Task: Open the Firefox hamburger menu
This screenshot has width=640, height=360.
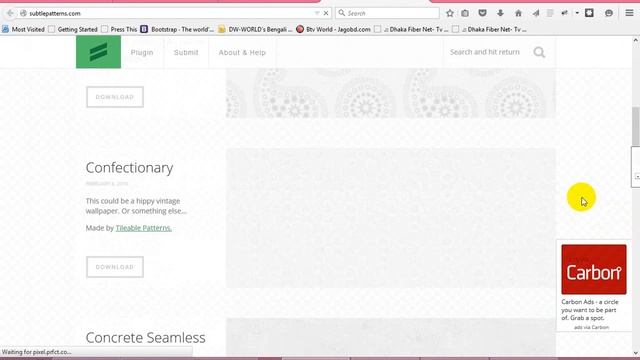Action: 629,13
